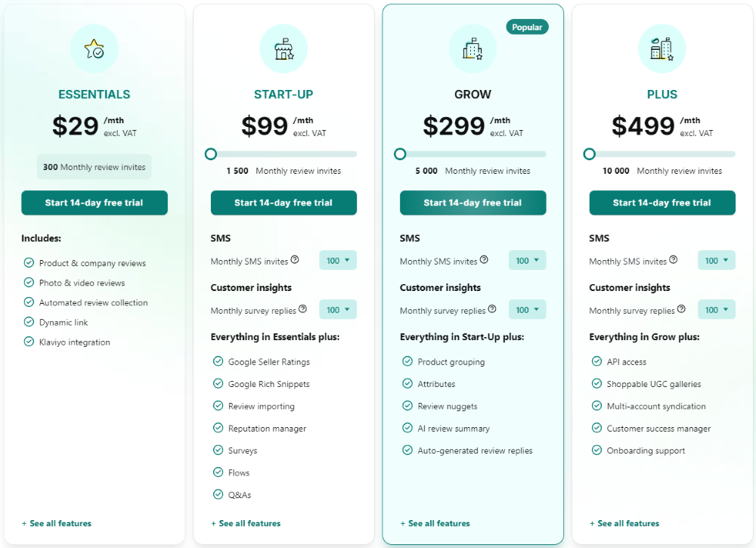Click the $299 Grow plan price
The height and width of the screenshot is (548, 756).
tap(454, 126)
